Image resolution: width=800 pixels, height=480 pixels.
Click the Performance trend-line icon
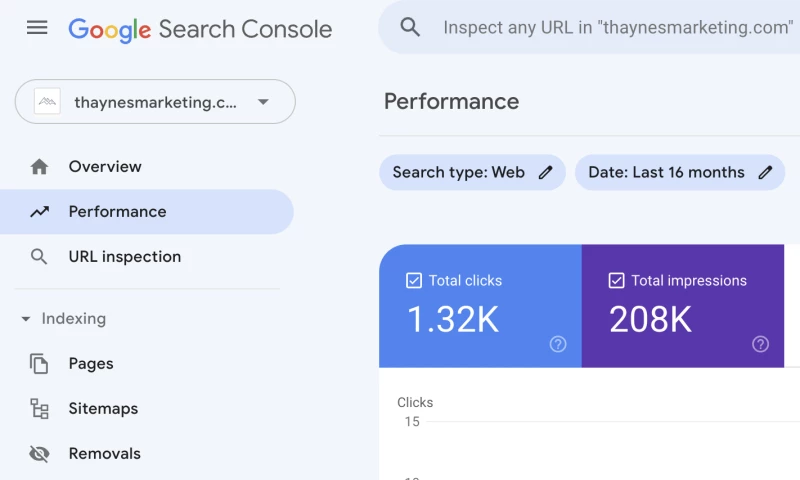39,212
